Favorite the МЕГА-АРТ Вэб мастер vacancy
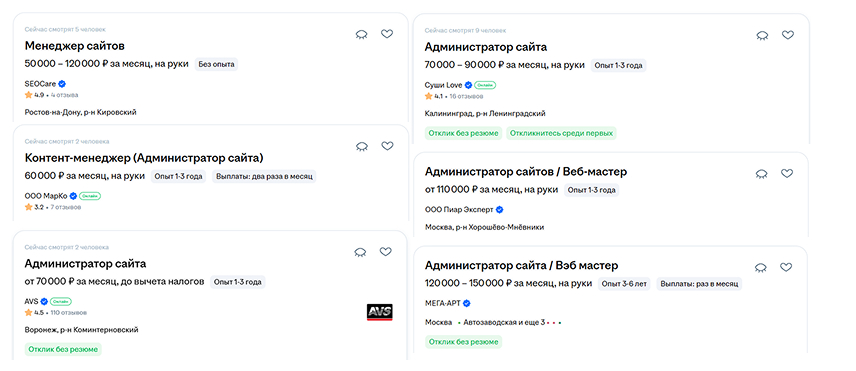This screenshot has height=371, width=856. [786, 267]
